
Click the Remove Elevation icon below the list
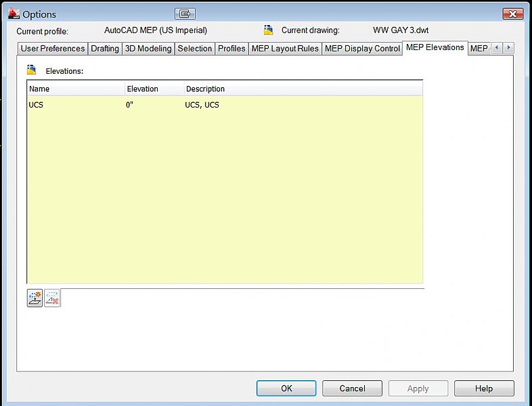[x=52, y=298]
